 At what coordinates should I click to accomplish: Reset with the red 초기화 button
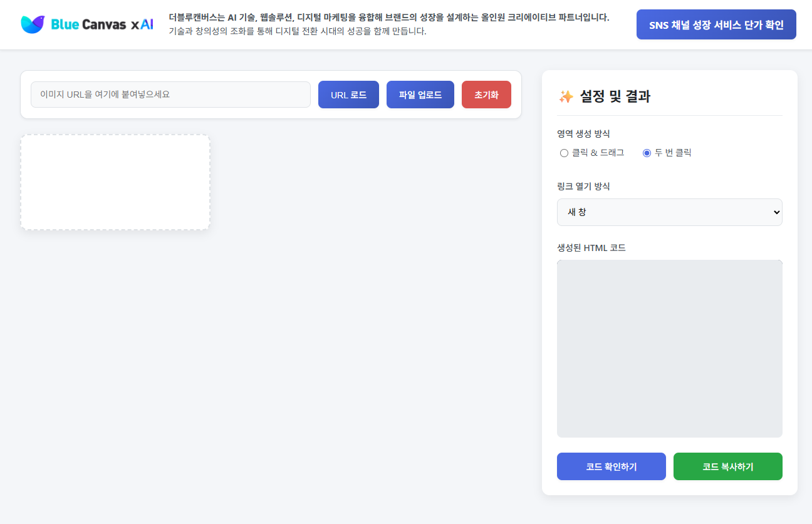point(486,95)
